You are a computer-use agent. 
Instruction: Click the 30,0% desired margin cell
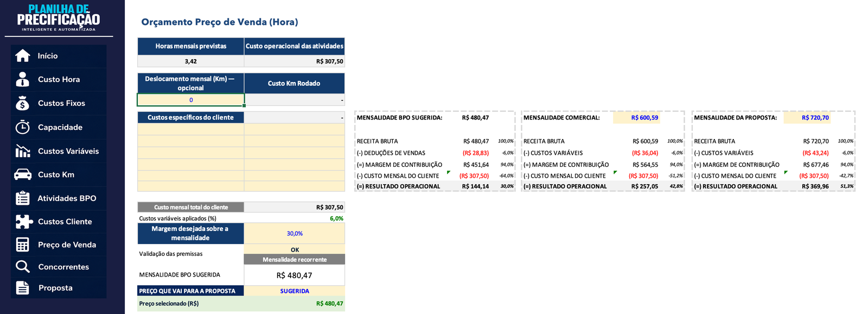[x=295, y=234]
